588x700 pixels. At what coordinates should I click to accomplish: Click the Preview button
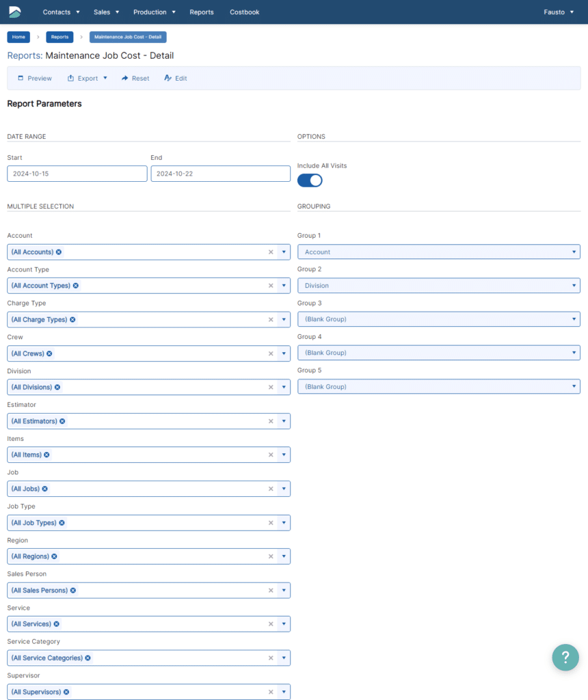click(x=35, y=79)
